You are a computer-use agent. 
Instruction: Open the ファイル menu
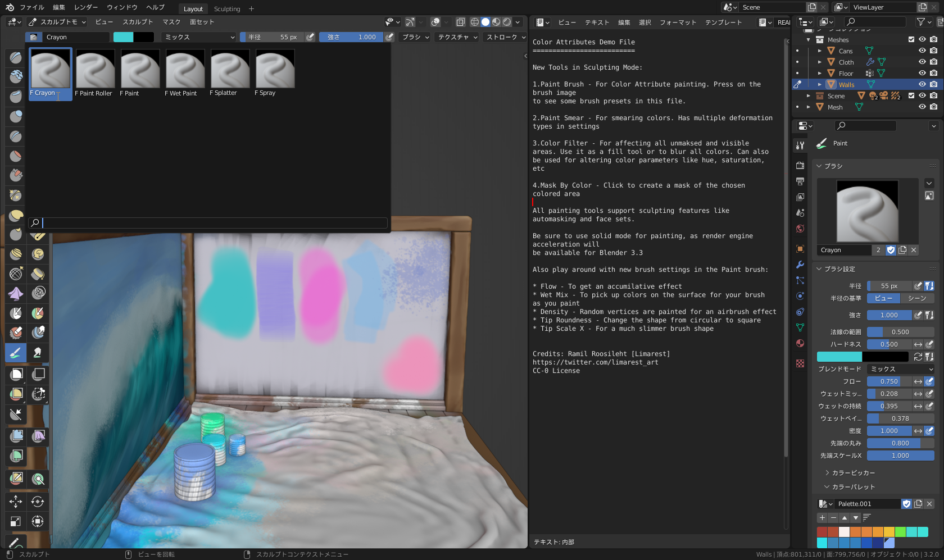click(32, 7)
